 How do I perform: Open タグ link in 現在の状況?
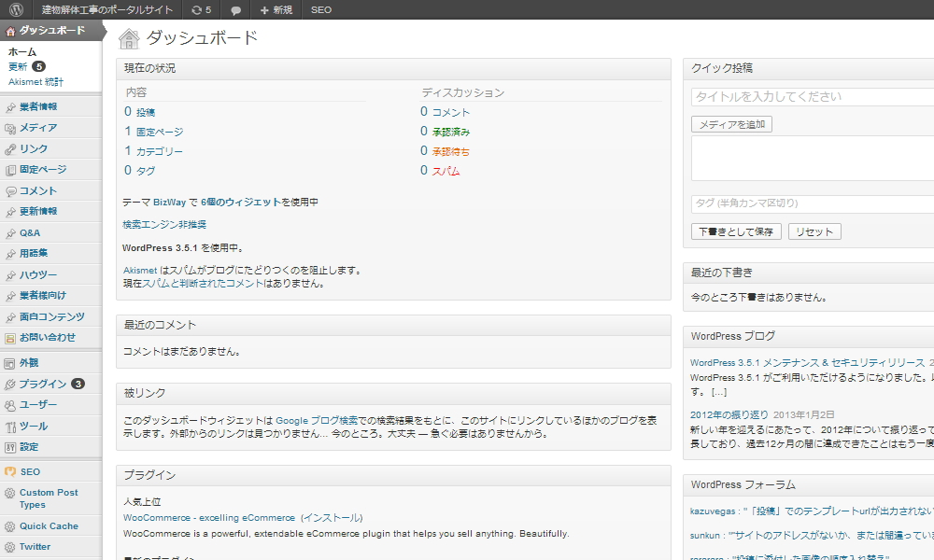click(x=146, y=171)
